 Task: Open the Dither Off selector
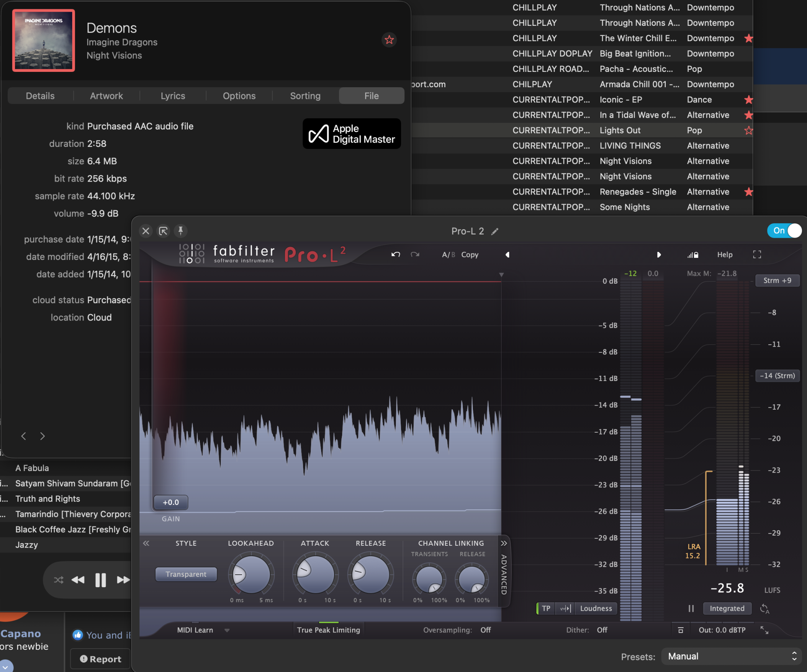602,630
